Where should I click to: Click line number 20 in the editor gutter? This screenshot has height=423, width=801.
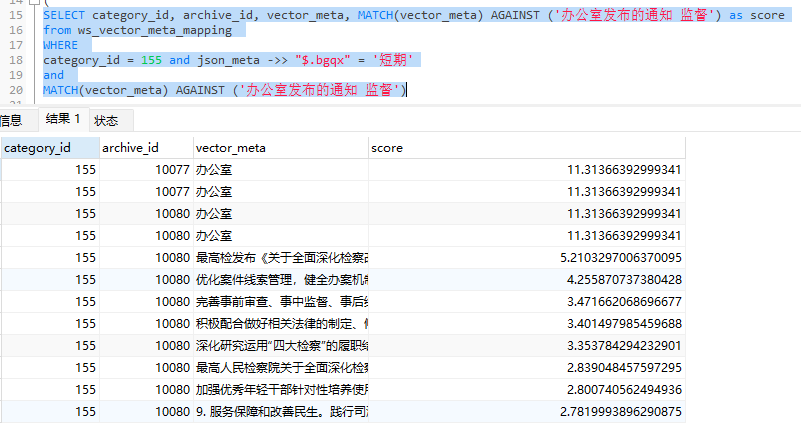point(17,90)
